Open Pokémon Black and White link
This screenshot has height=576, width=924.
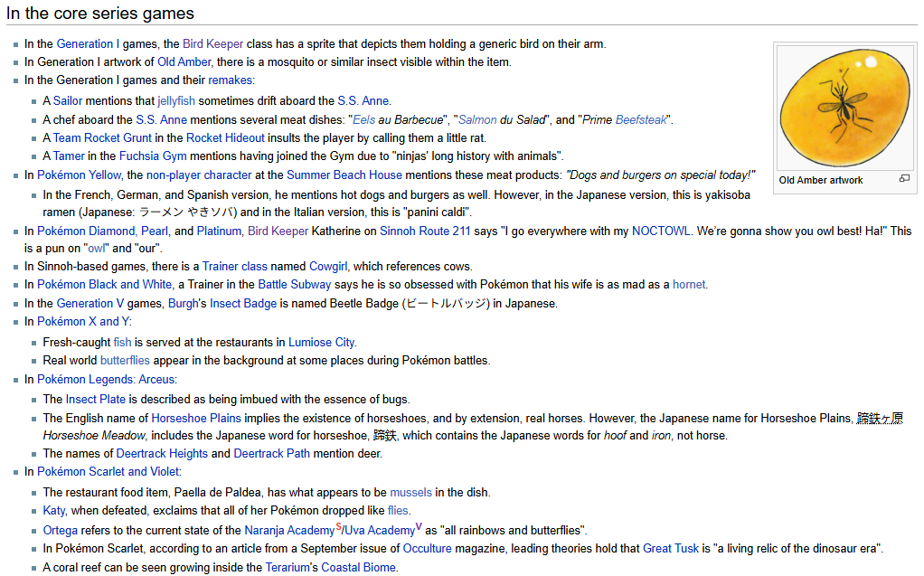[104, 285]
